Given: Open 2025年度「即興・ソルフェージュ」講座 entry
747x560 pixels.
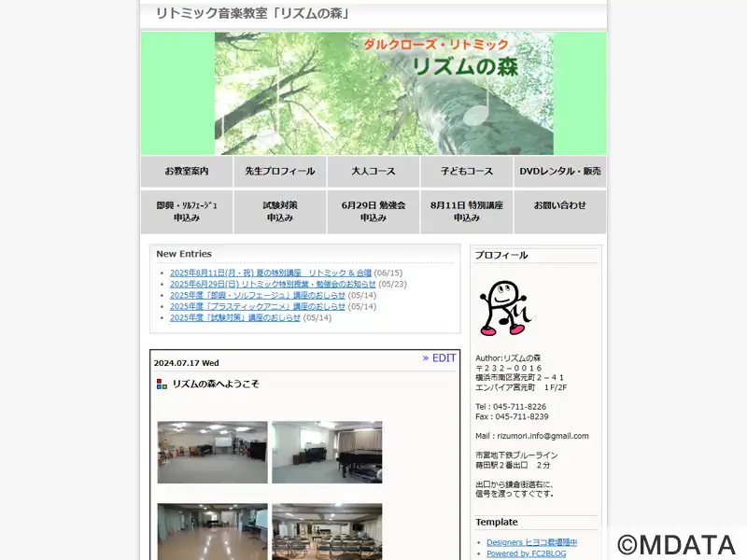Looking at the screenshot, I should pos(258,295).
